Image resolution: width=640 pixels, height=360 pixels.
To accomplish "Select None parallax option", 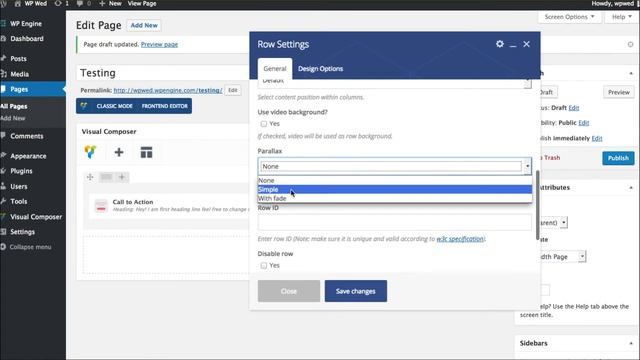I will point(395,180).
